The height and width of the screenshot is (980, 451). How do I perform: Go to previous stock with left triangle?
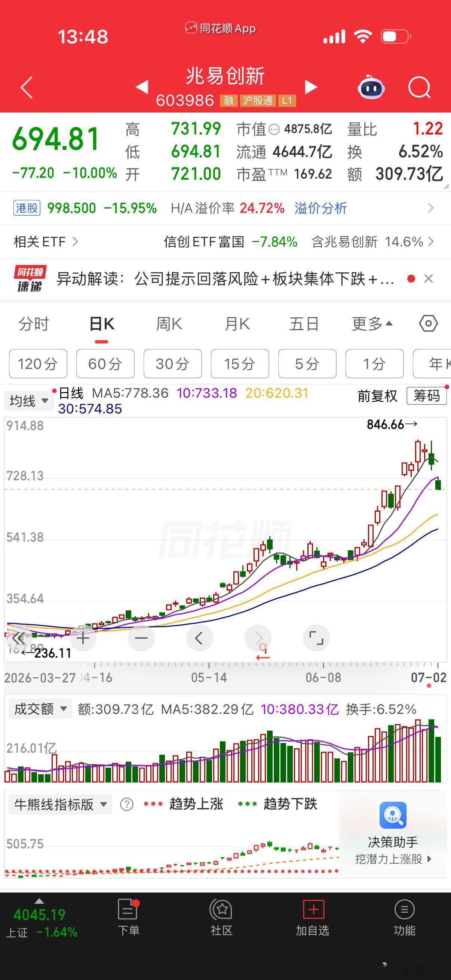(142, 87)
